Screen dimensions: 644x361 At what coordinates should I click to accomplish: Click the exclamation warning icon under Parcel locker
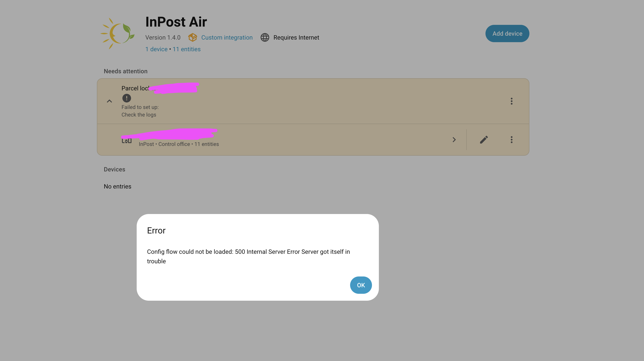tap(127, 98)
